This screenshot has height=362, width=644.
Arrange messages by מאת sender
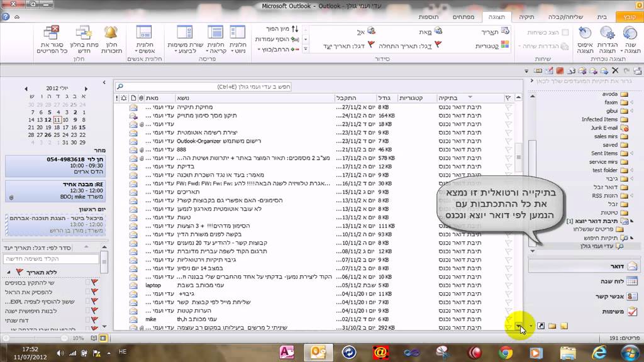(430, 31)
